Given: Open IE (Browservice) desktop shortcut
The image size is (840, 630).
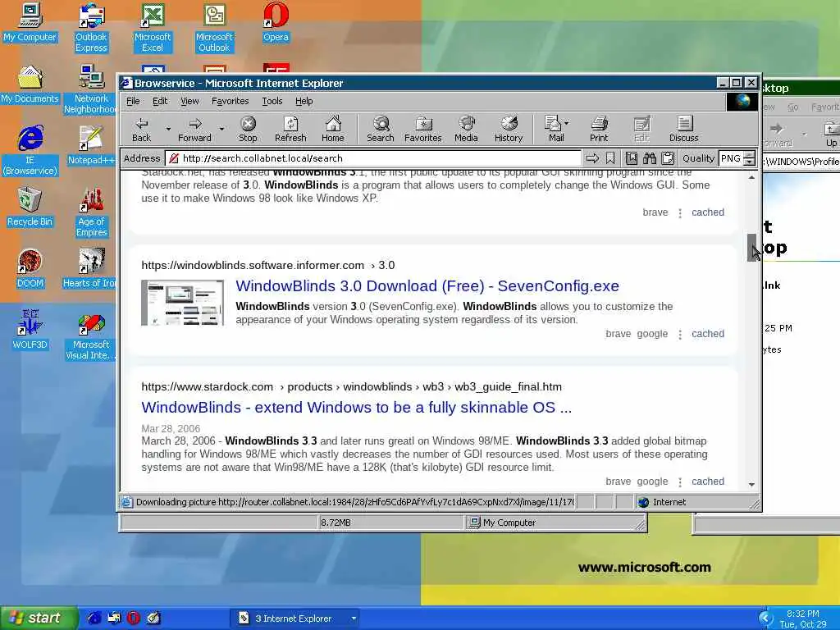Looking at the screenshot, I should coord(30,151).
